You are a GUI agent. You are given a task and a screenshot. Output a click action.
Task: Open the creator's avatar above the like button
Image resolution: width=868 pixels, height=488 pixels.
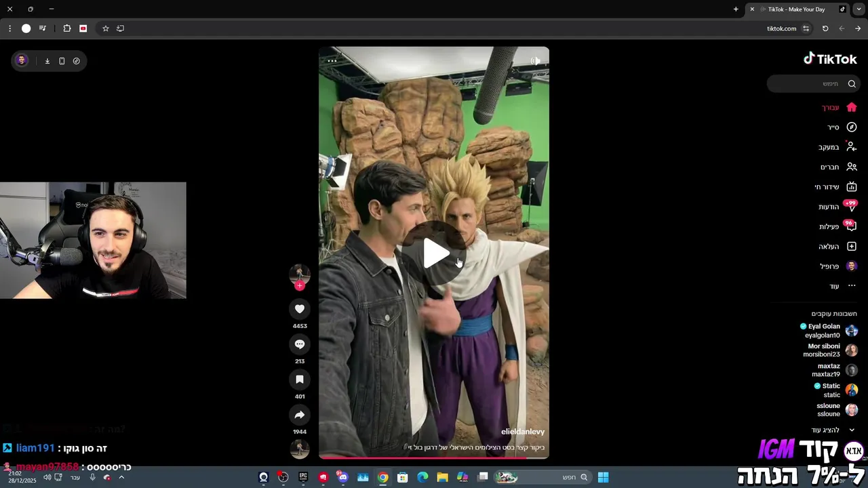point(300,274)
